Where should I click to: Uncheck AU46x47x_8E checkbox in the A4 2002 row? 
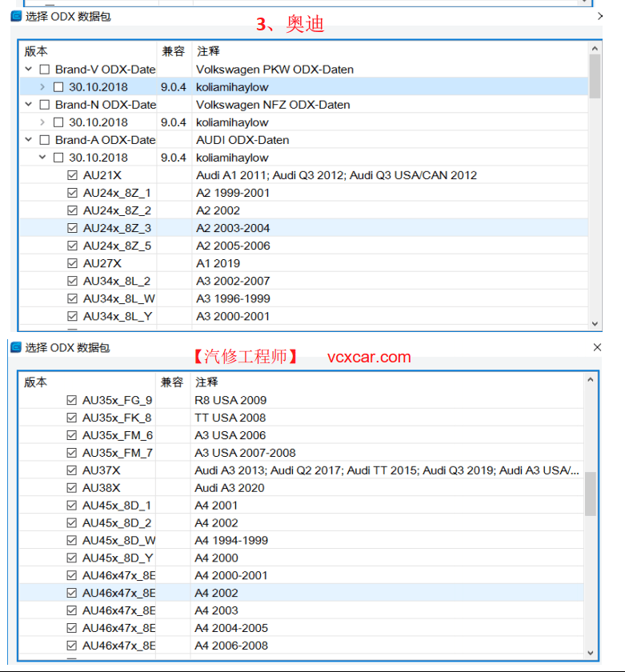pyautogui.click(x=71, y=593)
